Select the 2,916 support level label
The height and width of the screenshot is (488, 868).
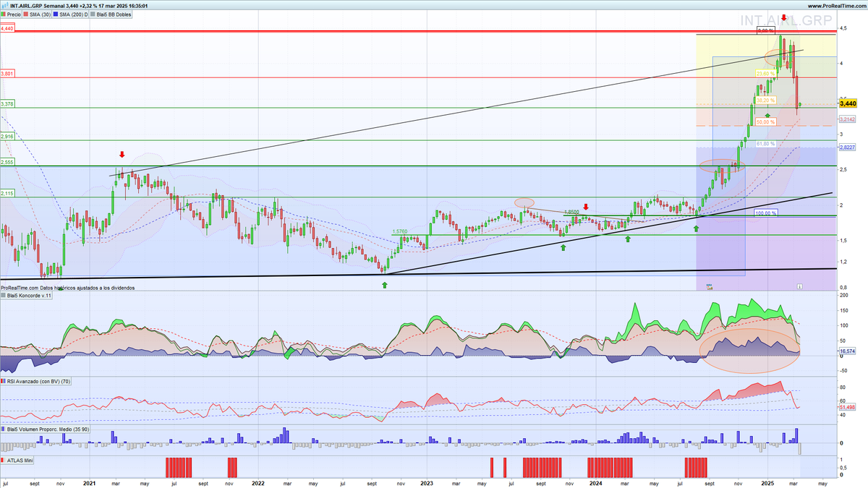pyautogui.click(x=7, y=136)
